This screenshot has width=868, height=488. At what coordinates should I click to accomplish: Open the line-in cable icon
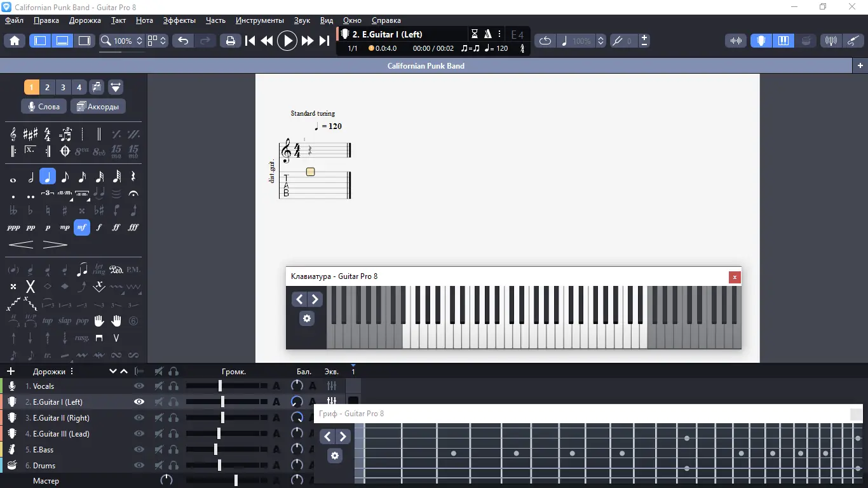click(x=853, y=41)
